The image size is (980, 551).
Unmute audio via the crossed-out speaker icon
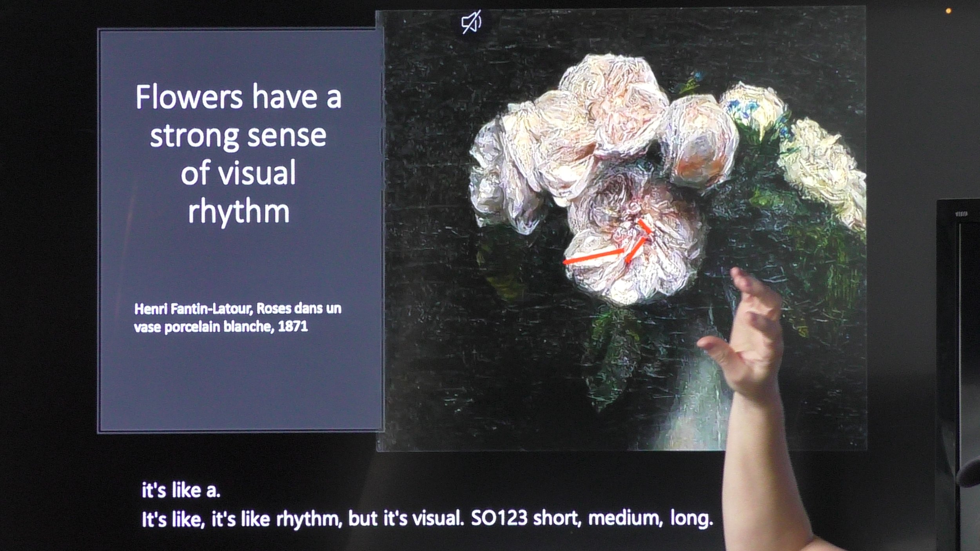471,22
